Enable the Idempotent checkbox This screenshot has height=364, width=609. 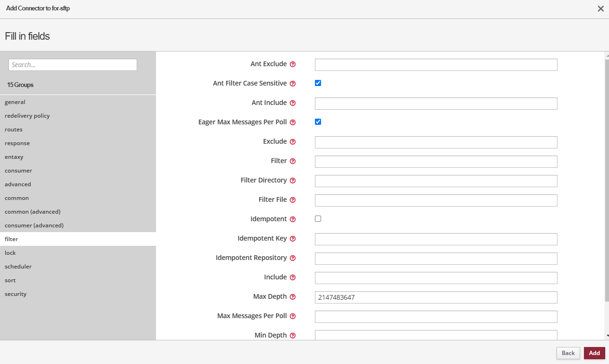coord(318,219)
